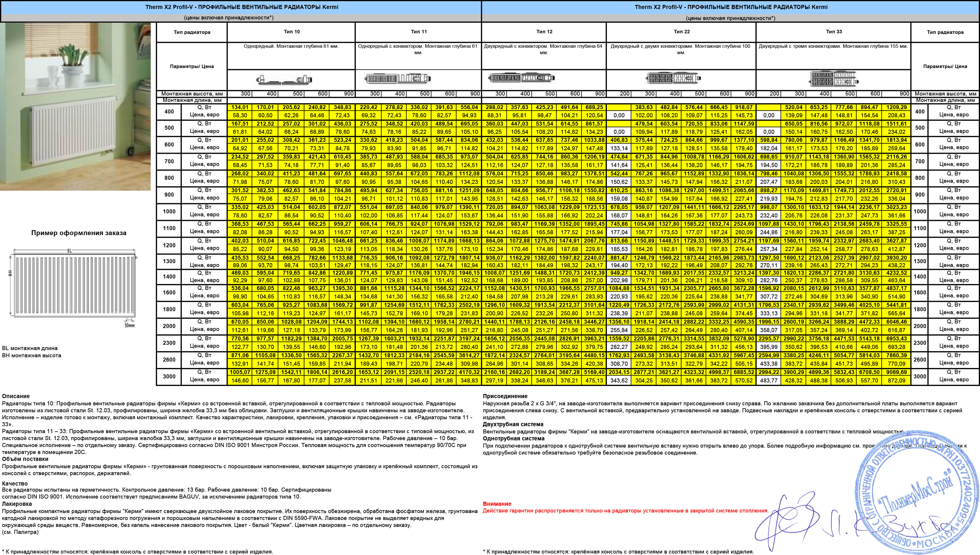The width and height of the screenshot is (980, 555).
Task: Click the Тип 33 radiator cross-section diagram
Action: (834, 79)
